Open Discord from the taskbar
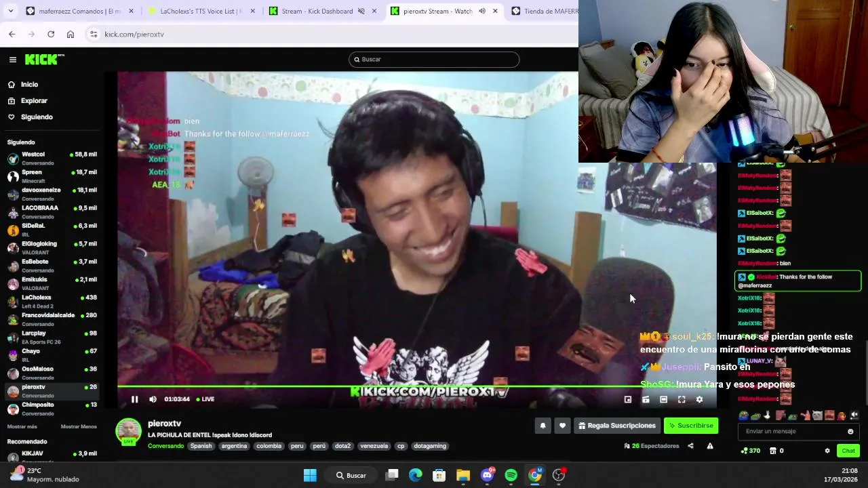Screen dimensions: 868x488 coord(487,475)
